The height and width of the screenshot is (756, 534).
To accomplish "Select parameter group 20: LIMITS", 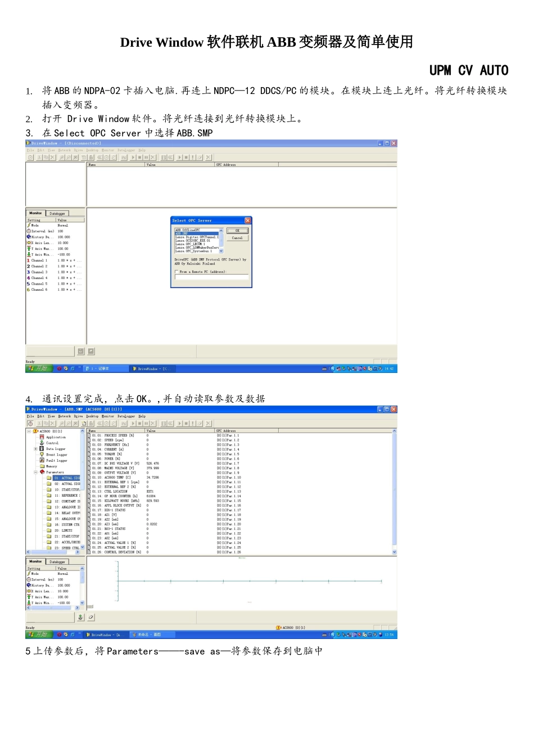I will click(64, 530).
